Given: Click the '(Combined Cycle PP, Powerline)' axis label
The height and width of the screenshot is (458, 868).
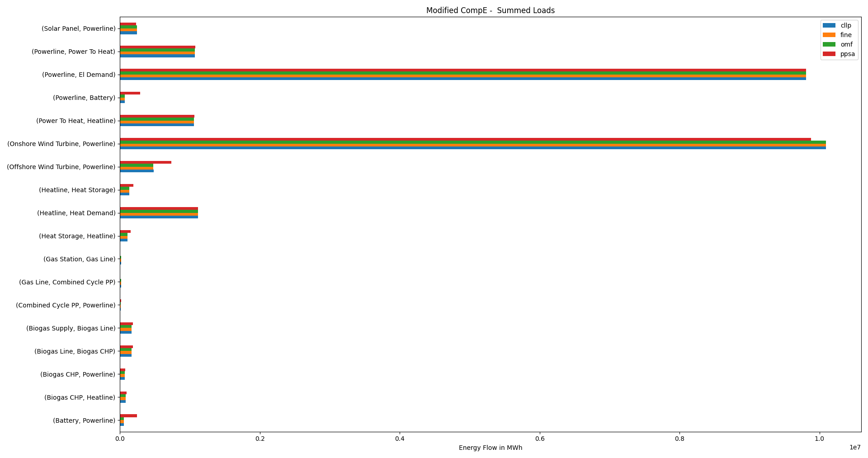Looking at the screenshot, I should [x=66, y=305].
